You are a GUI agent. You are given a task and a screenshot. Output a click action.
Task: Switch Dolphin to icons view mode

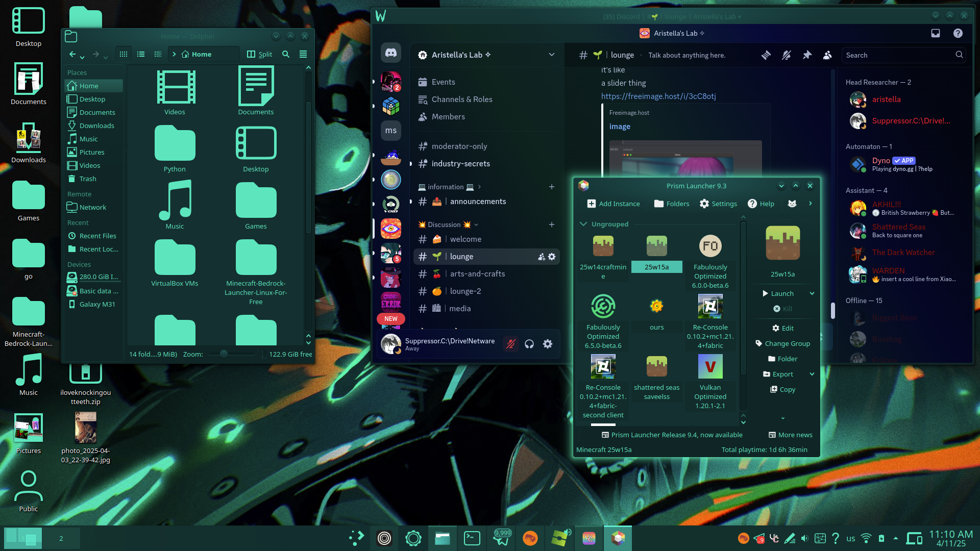click(x=124, y=54)
